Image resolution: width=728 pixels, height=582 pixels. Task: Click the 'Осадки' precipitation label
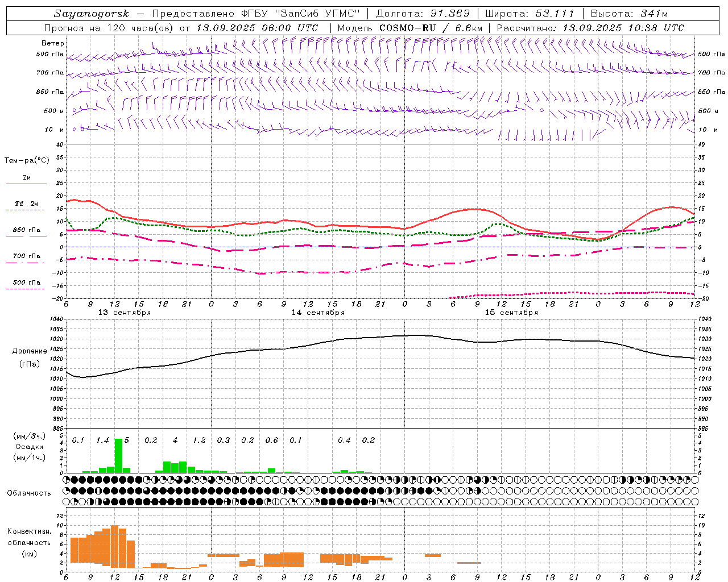click(x=29, y=447)
